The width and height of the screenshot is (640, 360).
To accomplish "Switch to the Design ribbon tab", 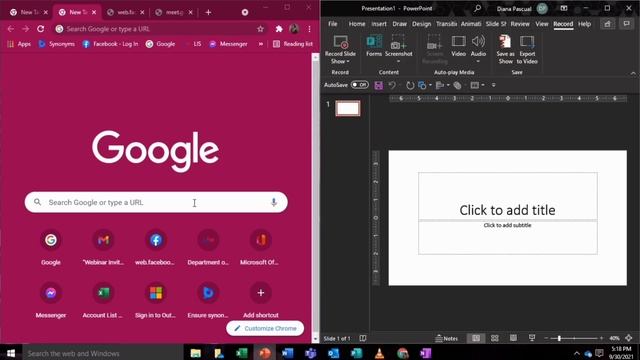I will (421, 24).
